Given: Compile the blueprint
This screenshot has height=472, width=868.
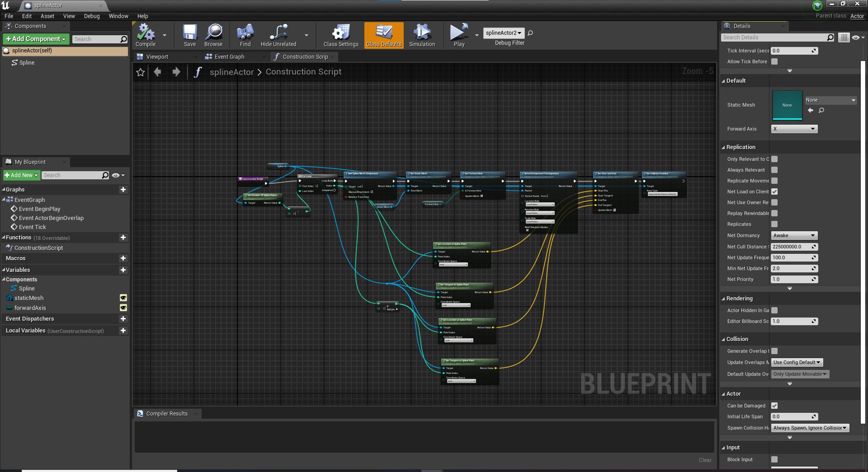Looking at the screenshot, I should 146,35.
